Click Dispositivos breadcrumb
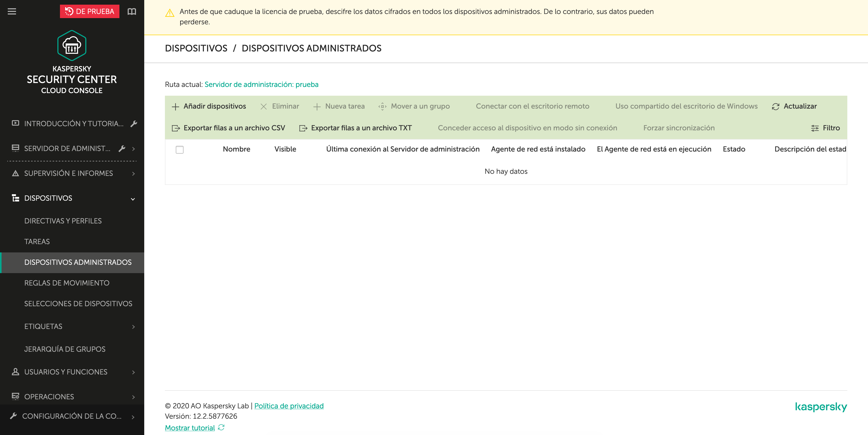The image size is (868, 435). [x=196, y=48]
